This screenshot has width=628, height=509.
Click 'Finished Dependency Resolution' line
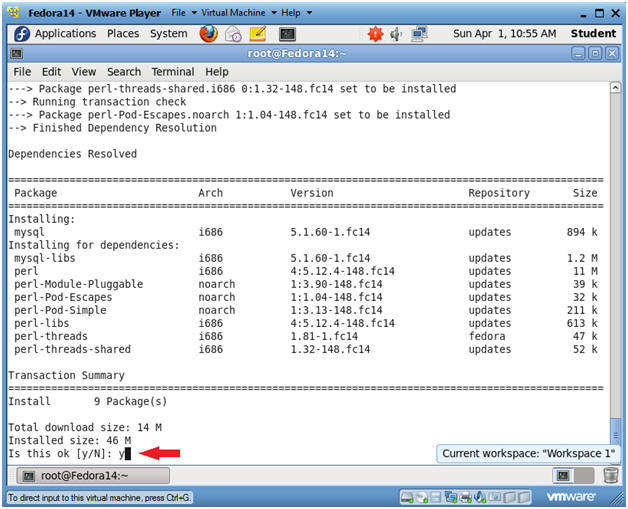point(113,128)
